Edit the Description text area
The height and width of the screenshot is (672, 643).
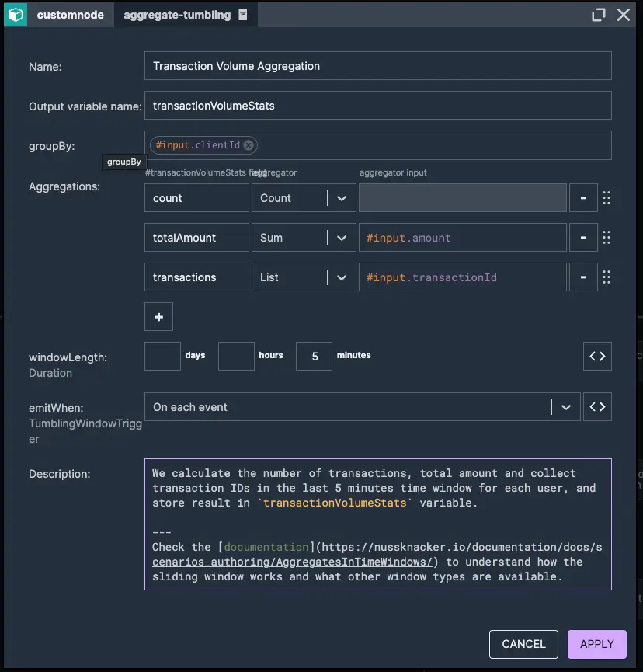pyautogui.click(x=378, y=524)
